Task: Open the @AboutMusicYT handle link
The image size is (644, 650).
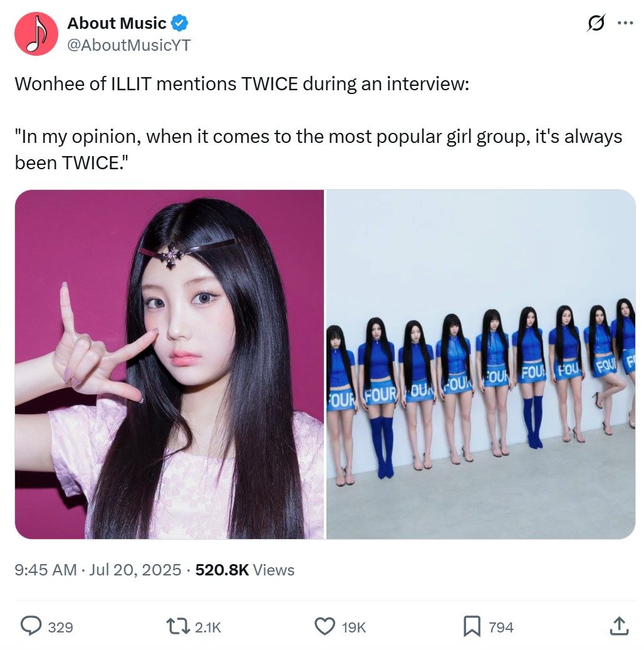Action: pos(129,45)
